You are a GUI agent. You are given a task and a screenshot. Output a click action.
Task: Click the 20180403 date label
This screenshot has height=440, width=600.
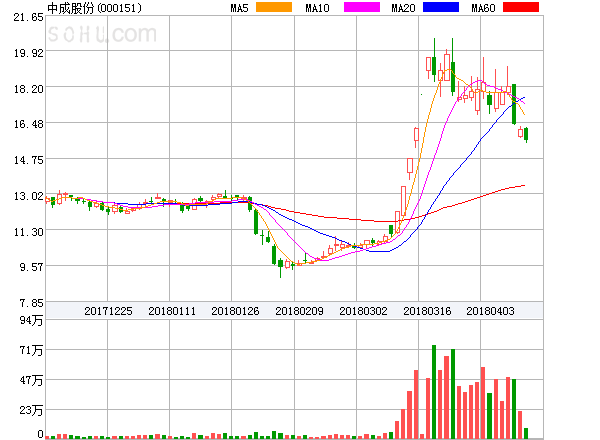click(x=490, y=311)
